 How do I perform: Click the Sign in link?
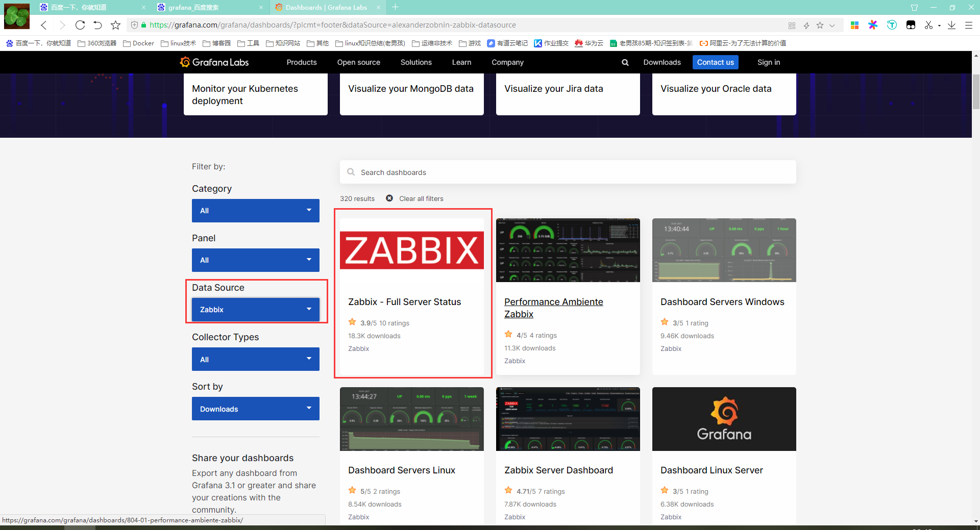769,62
